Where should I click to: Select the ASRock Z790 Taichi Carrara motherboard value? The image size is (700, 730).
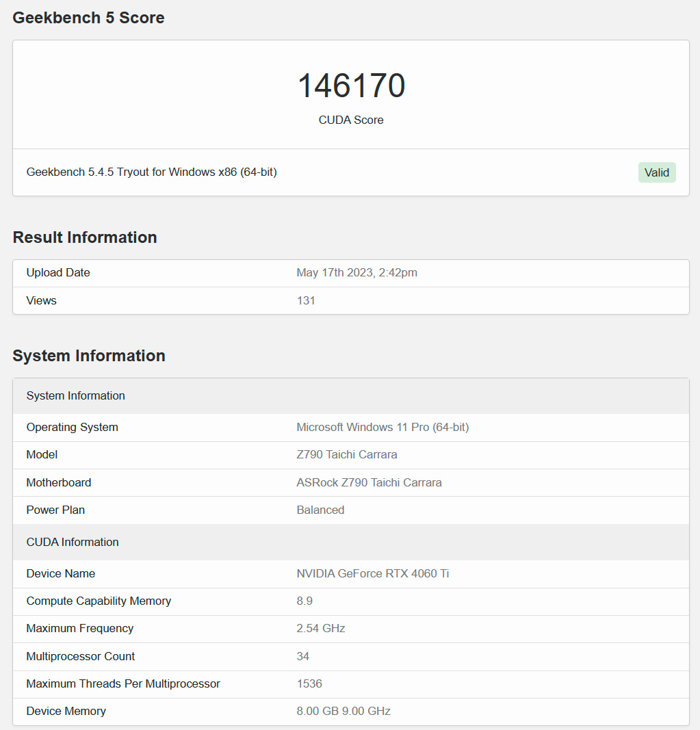[x=370, y=483]
